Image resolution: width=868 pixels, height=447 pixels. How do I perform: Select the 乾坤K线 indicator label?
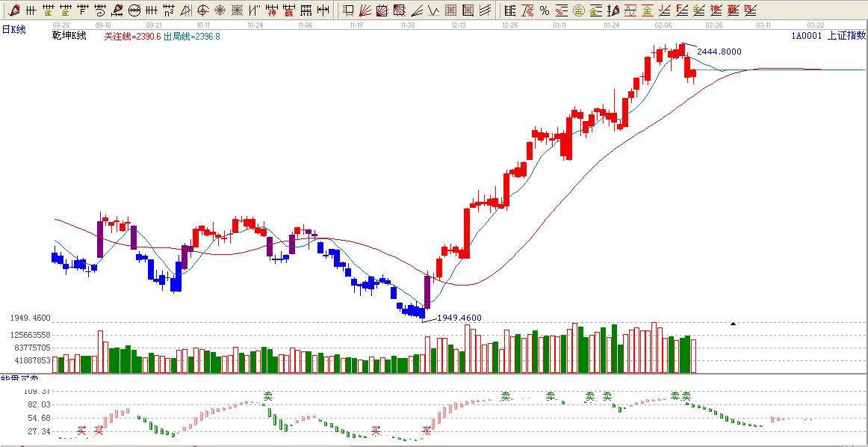click(69, 36)
